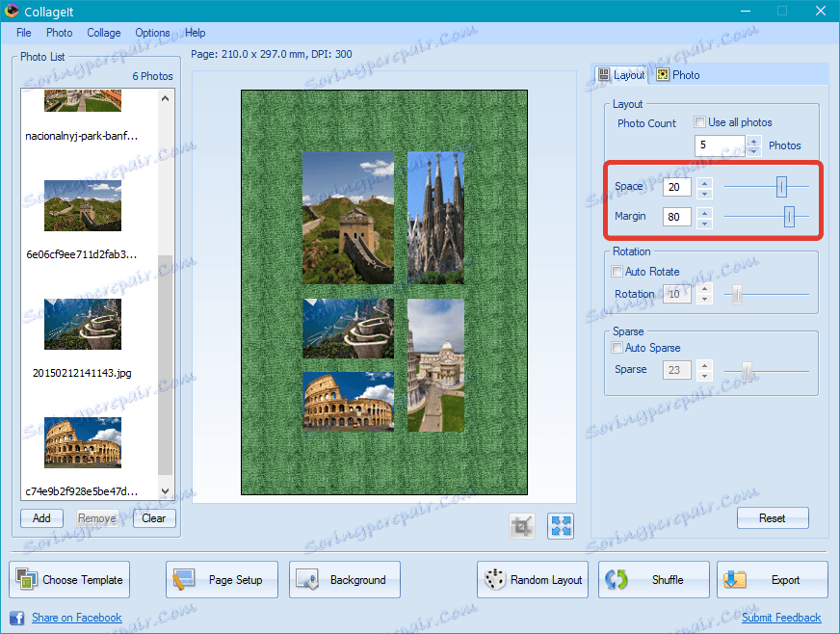Click the folder icon on Export
The image size is (840, 634).
pos(734,579)
